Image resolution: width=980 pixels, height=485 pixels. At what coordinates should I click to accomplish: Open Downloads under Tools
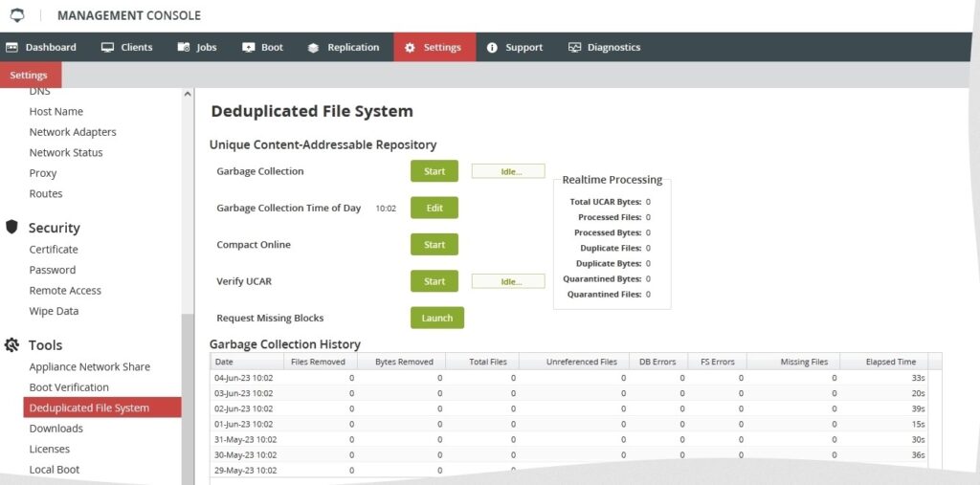click(x=56, y=429)
